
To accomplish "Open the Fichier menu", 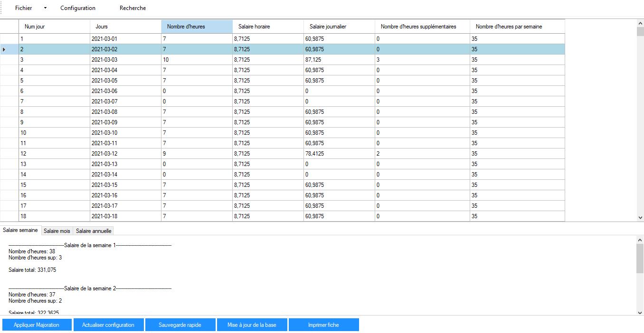I will (x=24, y=8).
